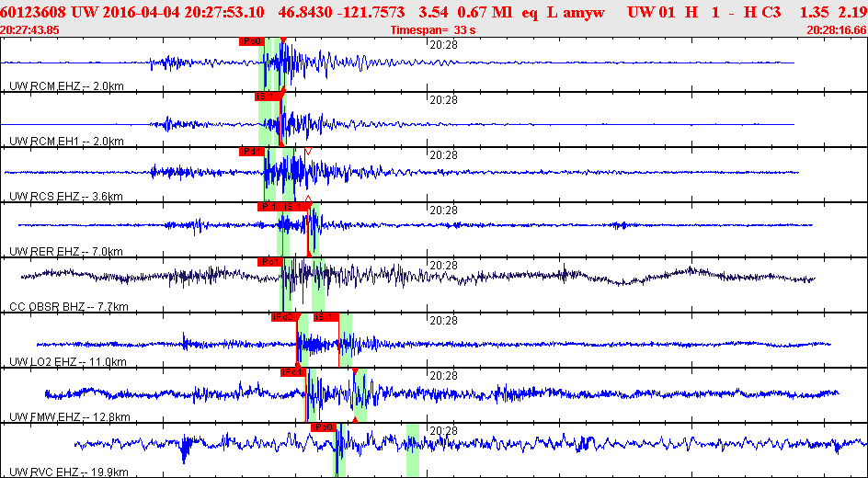Screen dimensions: 868x478
Task: Click the 2.19 value in header
Action: [851, 12]
